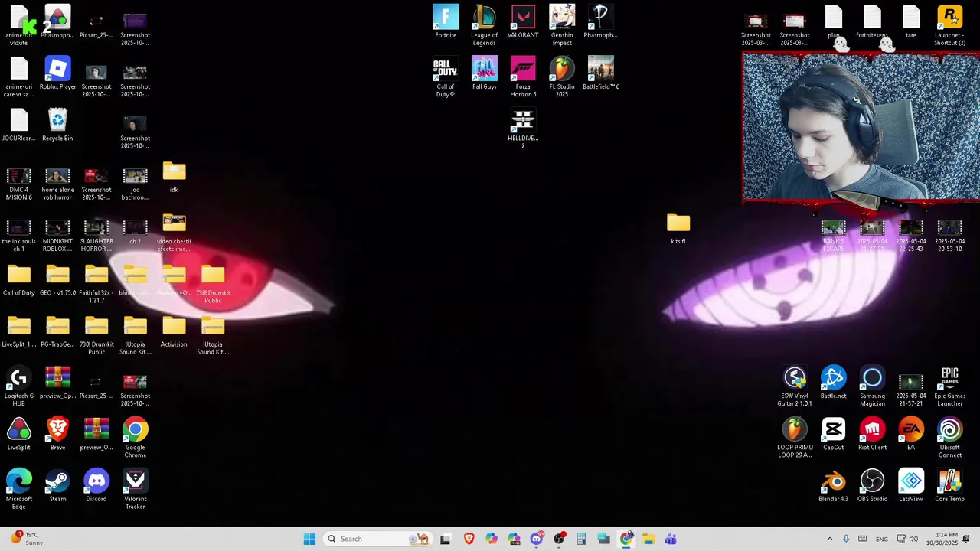Select the ink souls ch 1 video

[19, 235]
